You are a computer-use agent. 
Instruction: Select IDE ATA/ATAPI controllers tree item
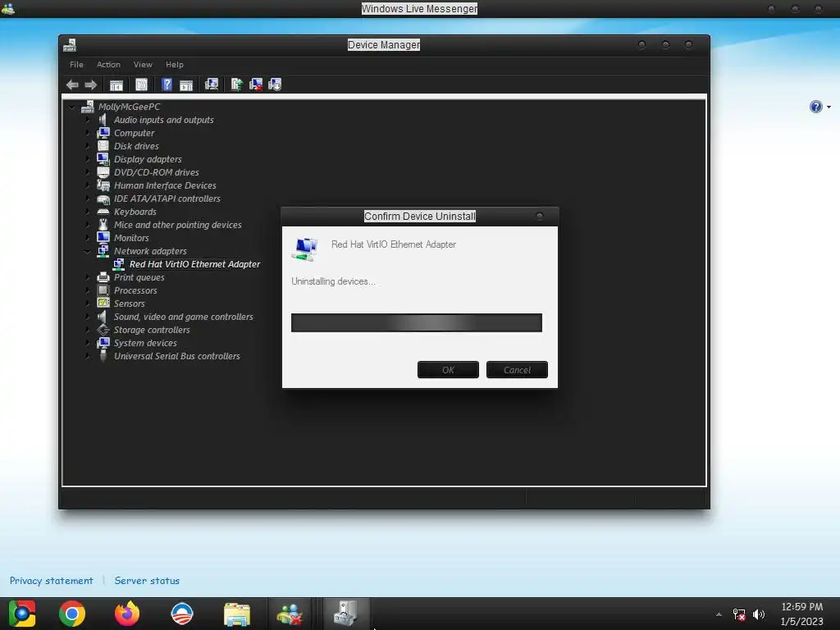pyautogui.click(x=167, y=199)
